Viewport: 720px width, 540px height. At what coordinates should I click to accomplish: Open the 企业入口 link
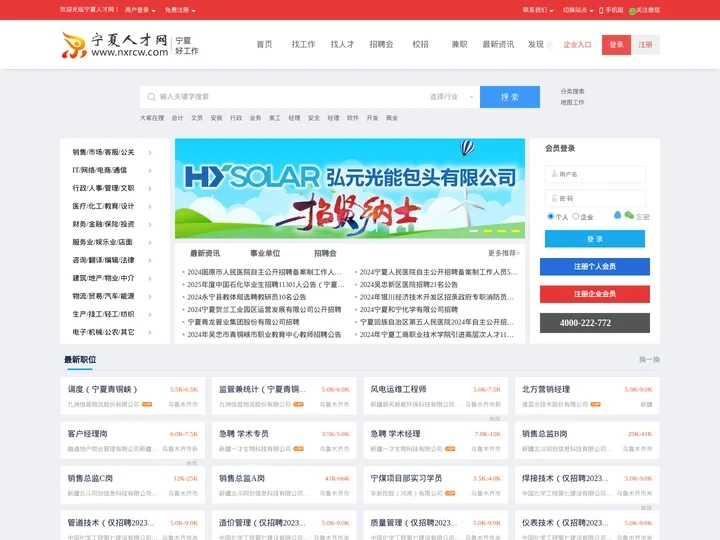pos(577,45)
